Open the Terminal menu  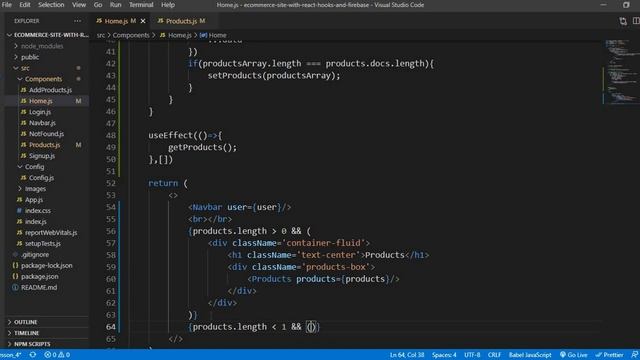pyautogui.click(x=141, y=5)
